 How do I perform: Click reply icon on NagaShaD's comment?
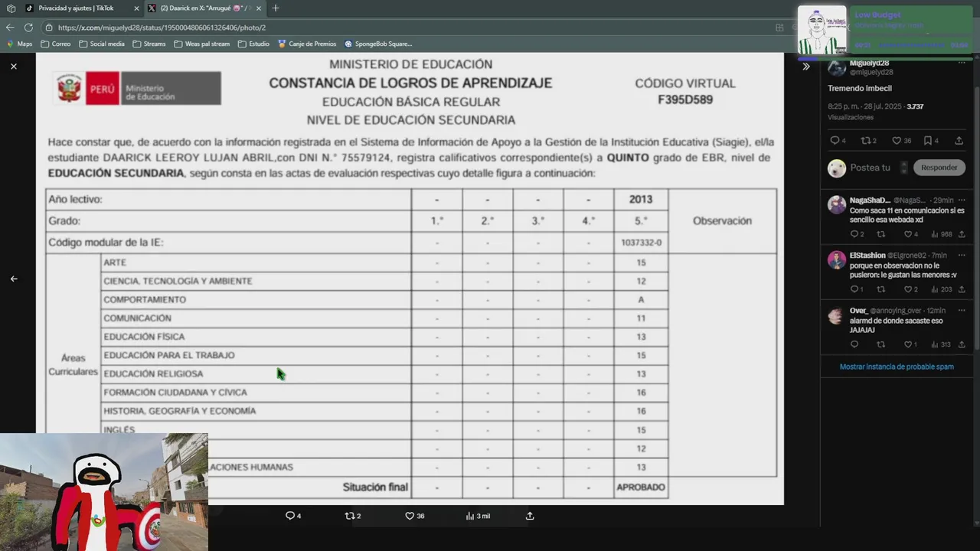854,234
